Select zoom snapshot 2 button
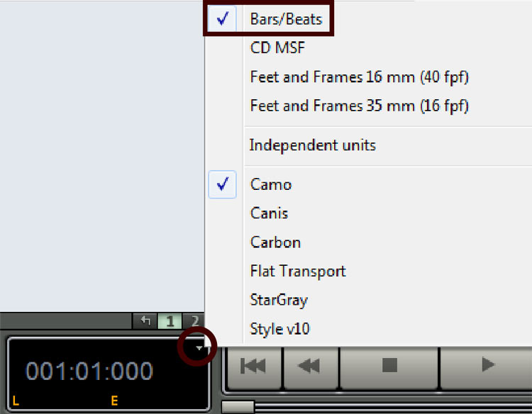This screenshot has width=532, height=414. 194,320
